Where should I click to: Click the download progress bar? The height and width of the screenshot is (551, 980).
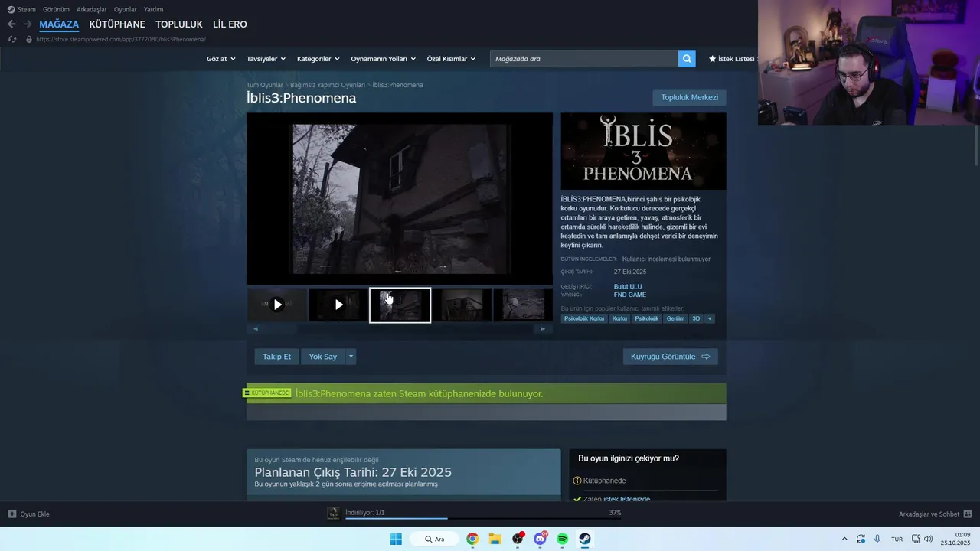pos(483,518)
